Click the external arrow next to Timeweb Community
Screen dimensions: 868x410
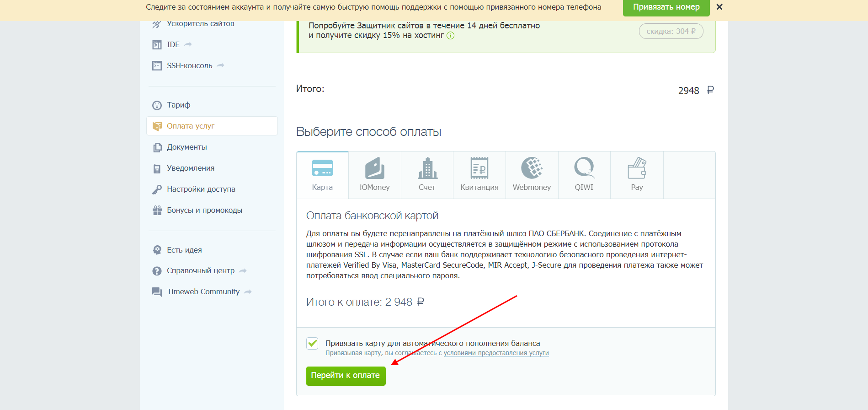[x=248, y=292]
